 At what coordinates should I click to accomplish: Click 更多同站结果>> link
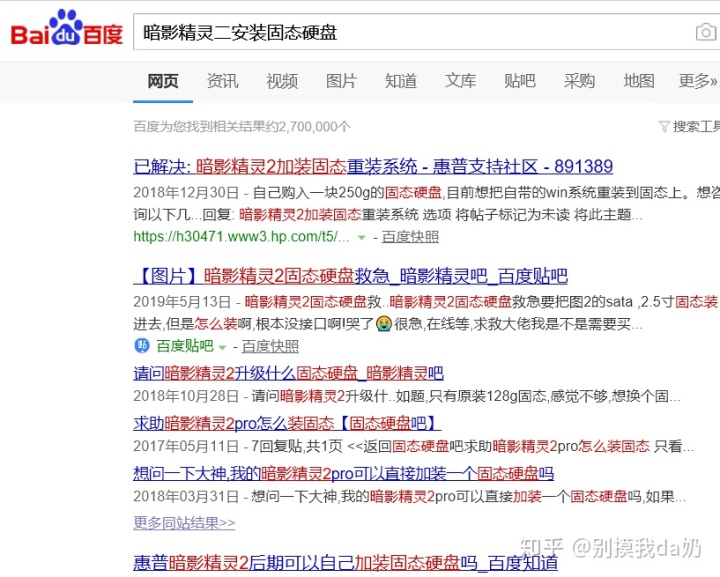(x=184, y=523)
